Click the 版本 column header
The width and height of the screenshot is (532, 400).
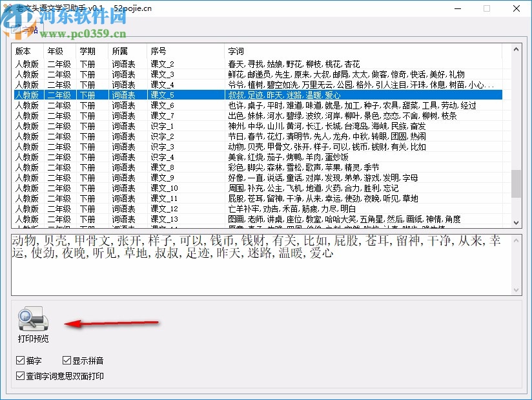tap(28, 51)
